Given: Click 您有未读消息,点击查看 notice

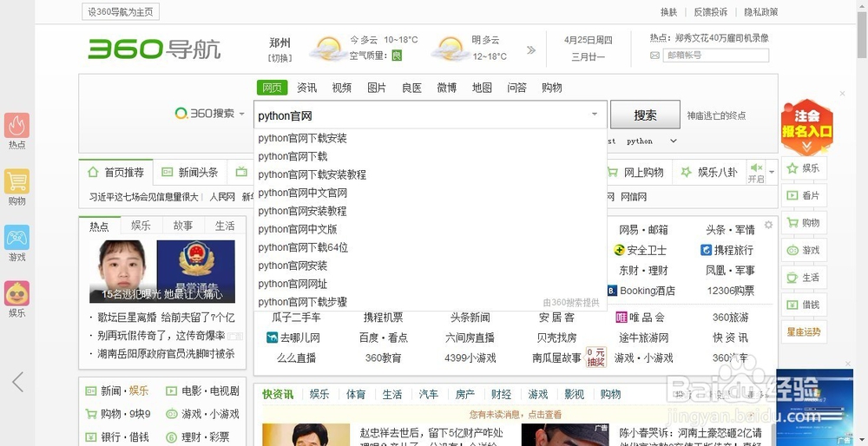Looking at the screenshot, I should (x=516, y=415).
